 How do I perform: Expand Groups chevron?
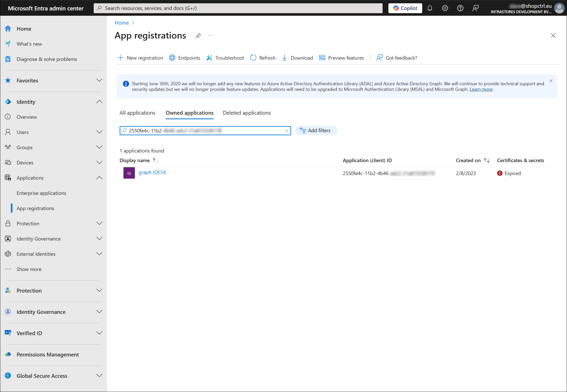(x=99, y=147)
